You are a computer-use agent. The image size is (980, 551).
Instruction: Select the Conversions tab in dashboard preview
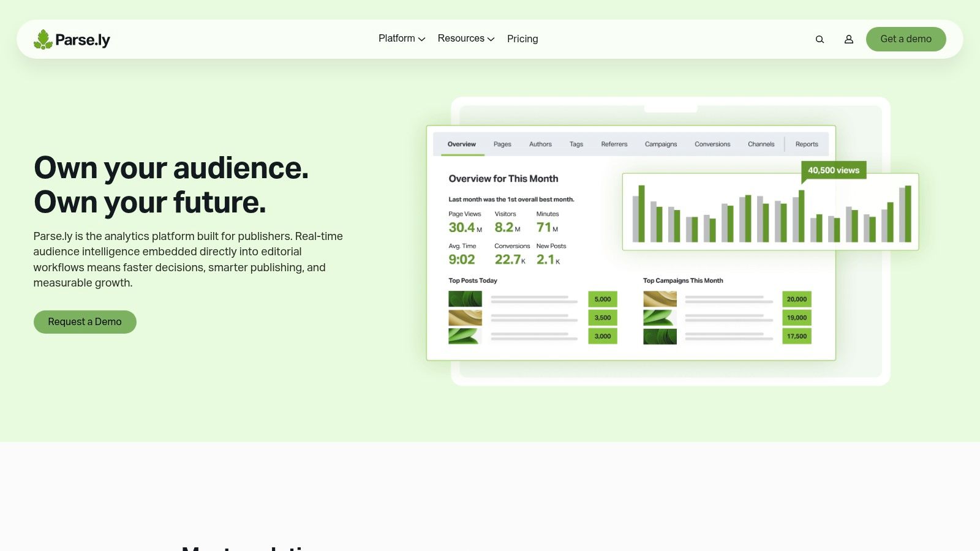pyautogui.click(x=712, y=144)
